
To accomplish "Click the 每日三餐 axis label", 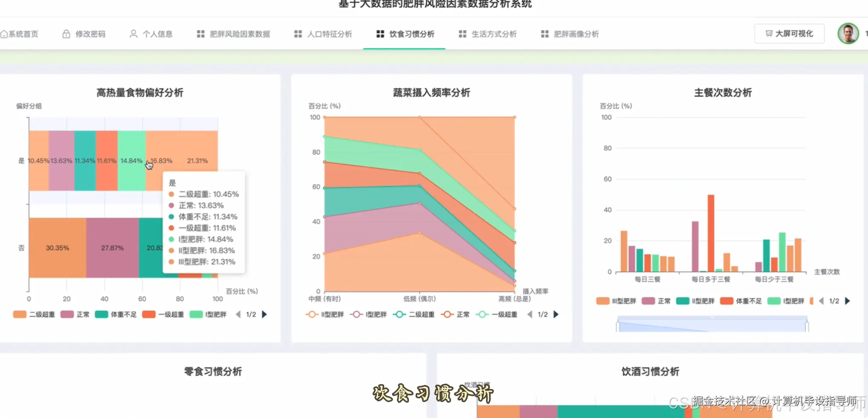I will pos(647,279).
